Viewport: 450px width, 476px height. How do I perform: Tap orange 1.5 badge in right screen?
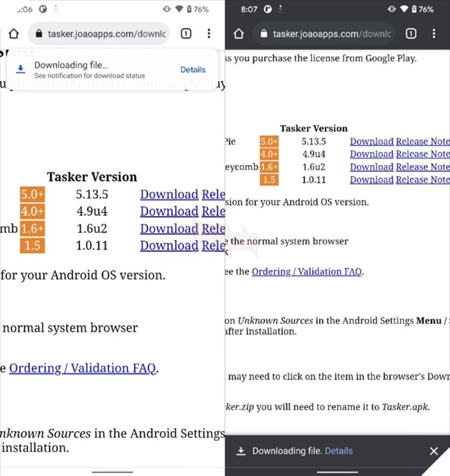[x=269, y=179]
